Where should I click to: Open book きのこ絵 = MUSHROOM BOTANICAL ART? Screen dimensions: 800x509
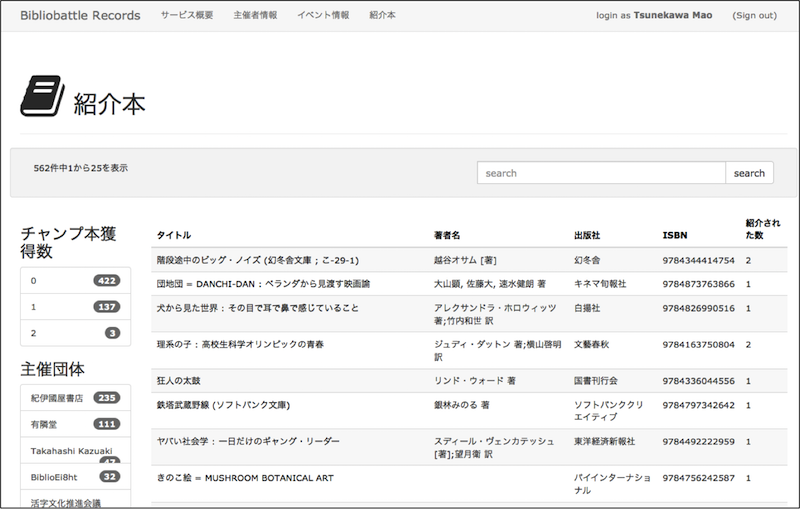coord(245,478)
